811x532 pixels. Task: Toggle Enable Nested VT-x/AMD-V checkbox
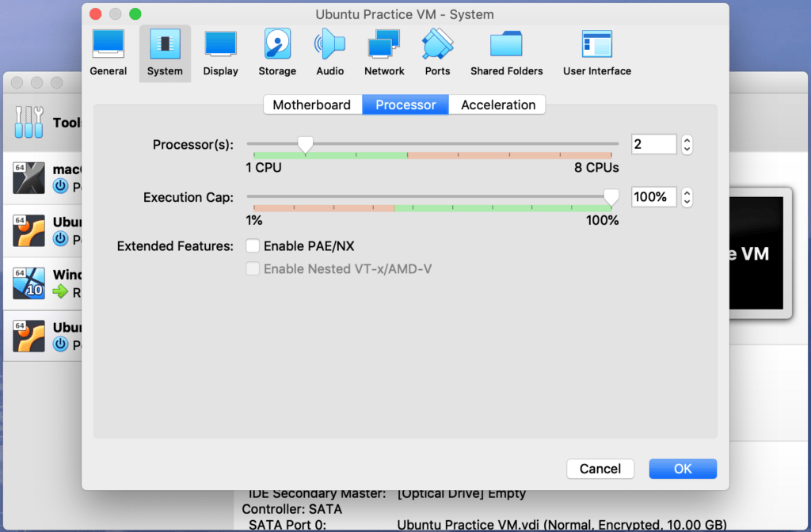coord(253,268)
